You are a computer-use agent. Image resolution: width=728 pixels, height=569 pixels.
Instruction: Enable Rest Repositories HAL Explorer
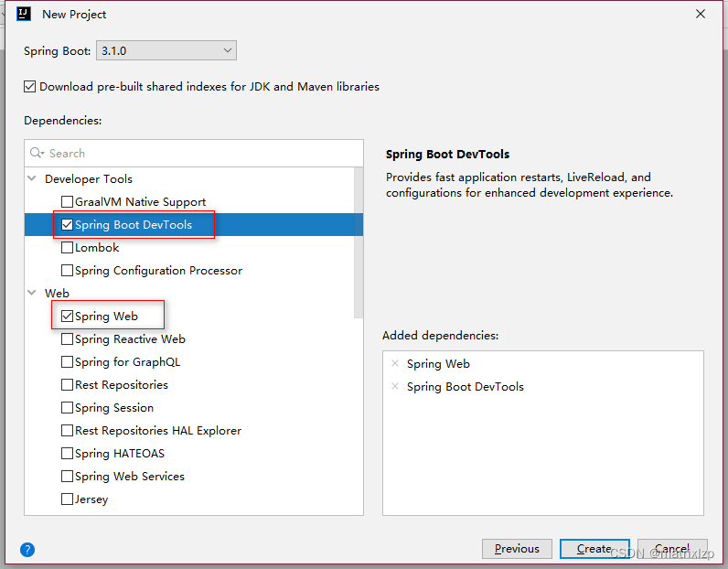click(x=67, y=431)
